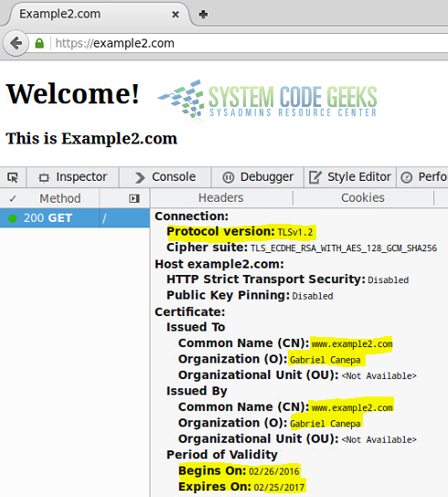The height and width of the screenshot is (497, 448).
Task: Click the Expires On date 02/25/2017
Action: pyautogui.click(x=279, y=488)
